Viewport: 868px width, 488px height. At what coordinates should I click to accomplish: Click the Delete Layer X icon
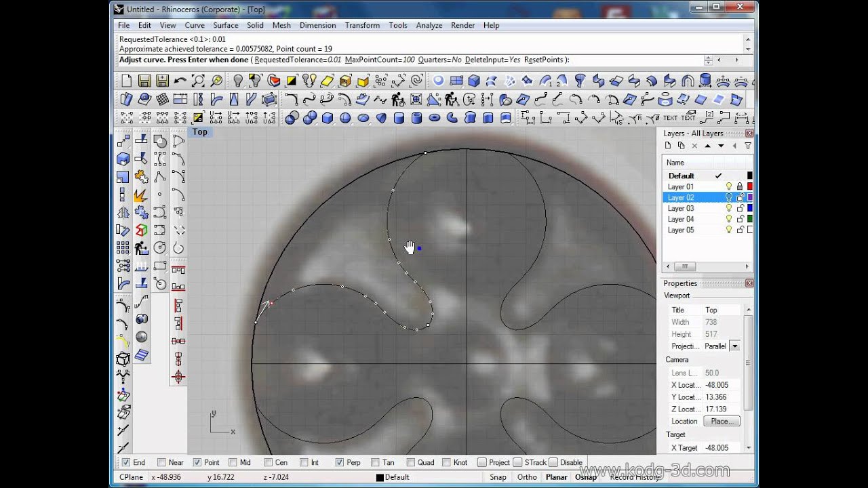tap(694, 146)
